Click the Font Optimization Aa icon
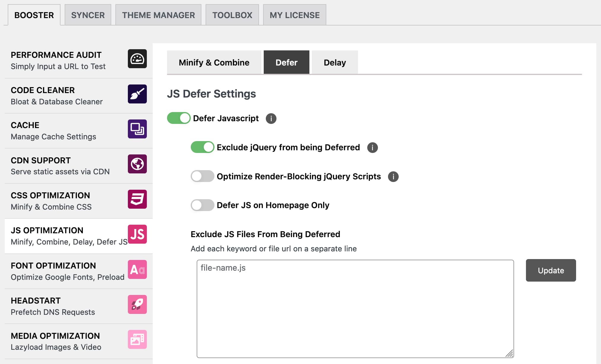The height and width of the screenshot is (364, 601). point(137,269)
